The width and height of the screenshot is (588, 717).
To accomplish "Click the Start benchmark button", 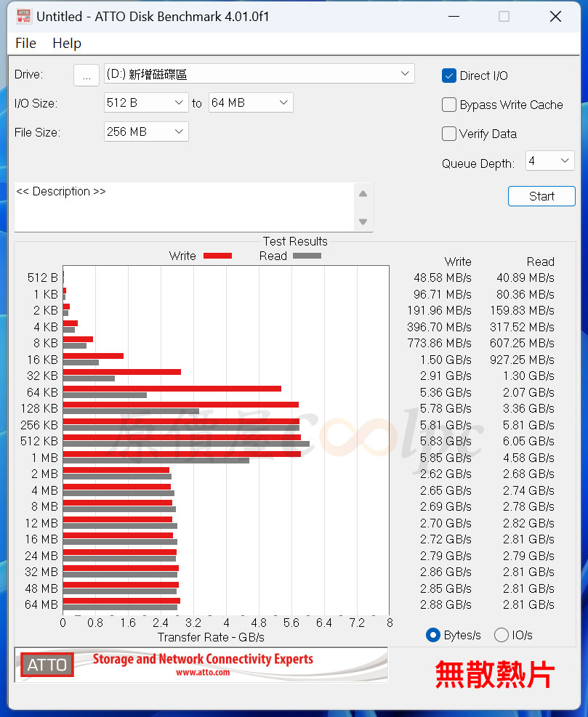I will coord(541,196).
